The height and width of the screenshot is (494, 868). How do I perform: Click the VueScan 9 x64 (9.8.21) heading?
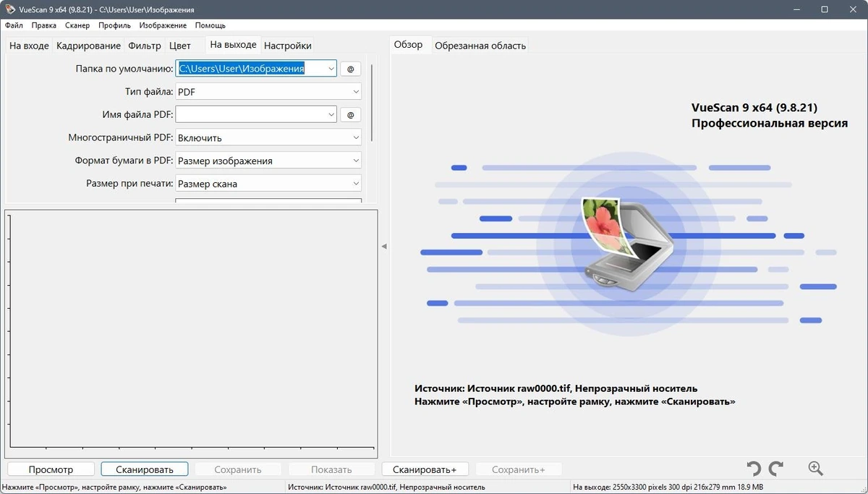754,107
